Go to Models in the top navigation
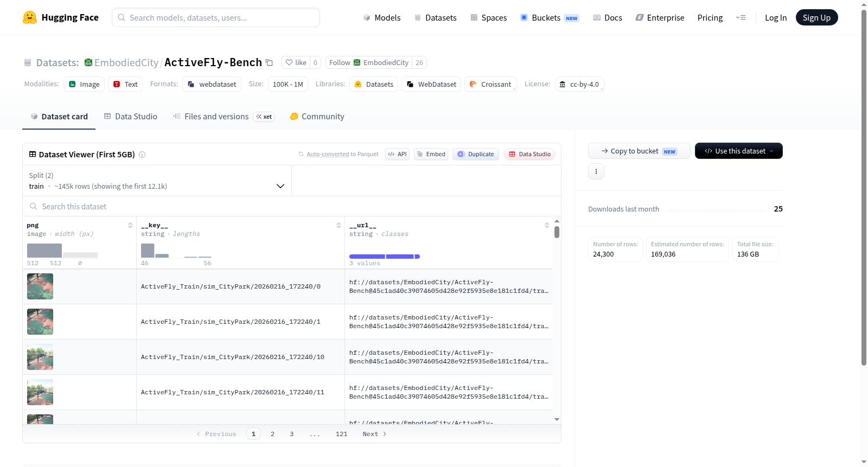This screenshot has height=467, width=868. click(x=382, y=17)
